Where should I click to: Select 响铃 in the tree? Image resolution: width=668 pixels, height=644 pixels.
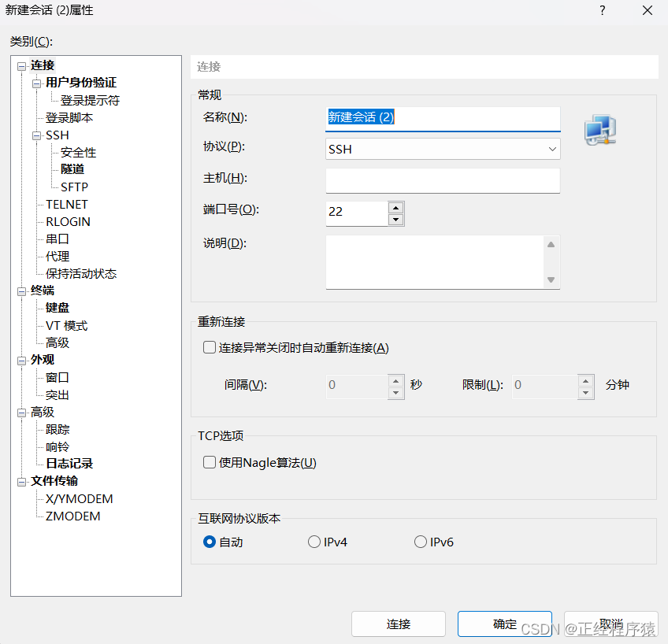(x=57, y=447)
